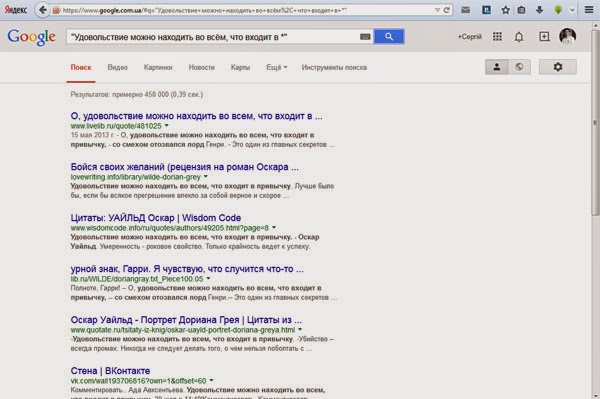Open the URL history dropdown arrow
The image size is (600, 399).
click(437, 10)
